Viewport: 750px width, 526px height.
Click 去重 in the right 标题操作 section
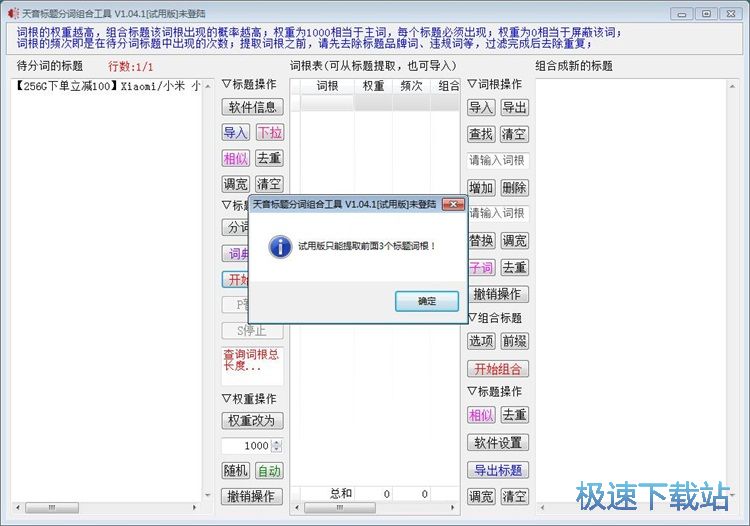point(515,415)
